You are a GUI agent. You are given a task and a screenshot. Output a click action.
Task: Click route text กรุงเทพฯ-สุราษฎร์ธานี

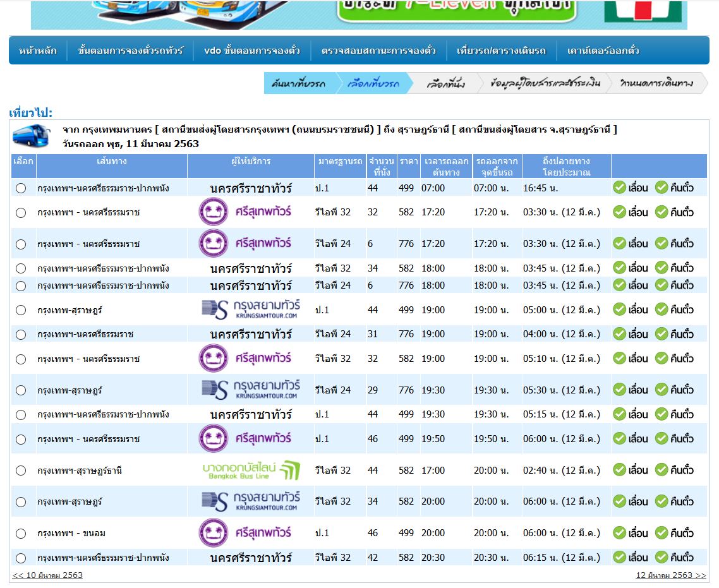(80, 471)
